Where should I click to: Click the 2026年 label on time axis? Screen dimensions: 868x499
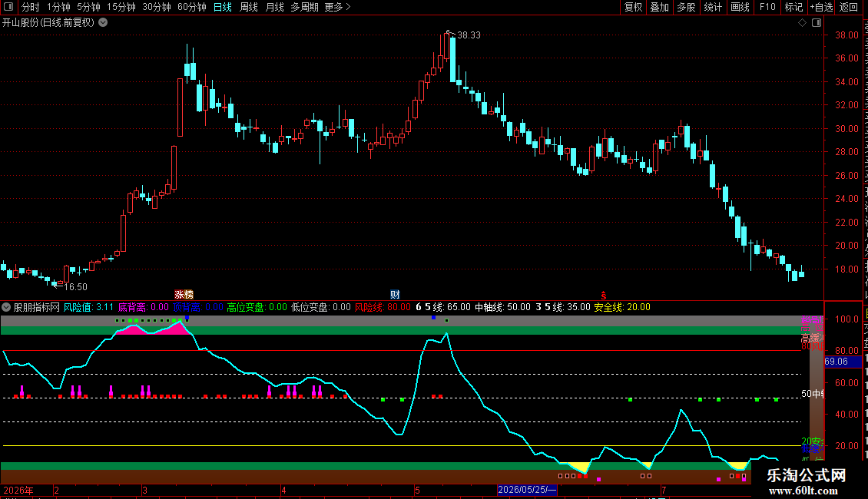click(18, 490)
